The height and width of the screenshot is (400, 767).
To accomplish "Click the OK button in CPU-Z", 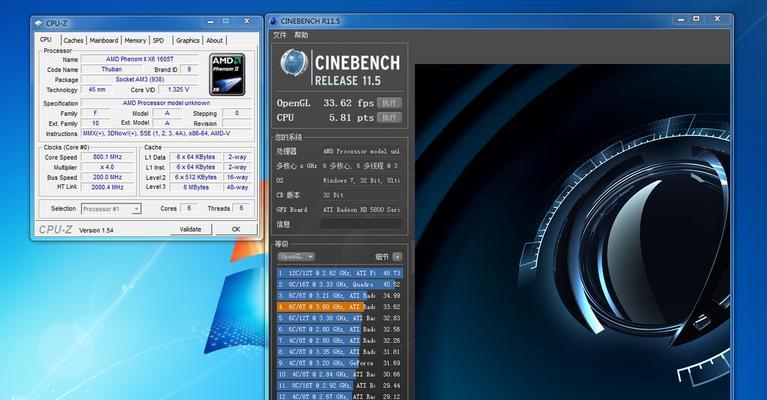I will click(x=236, y=229).
